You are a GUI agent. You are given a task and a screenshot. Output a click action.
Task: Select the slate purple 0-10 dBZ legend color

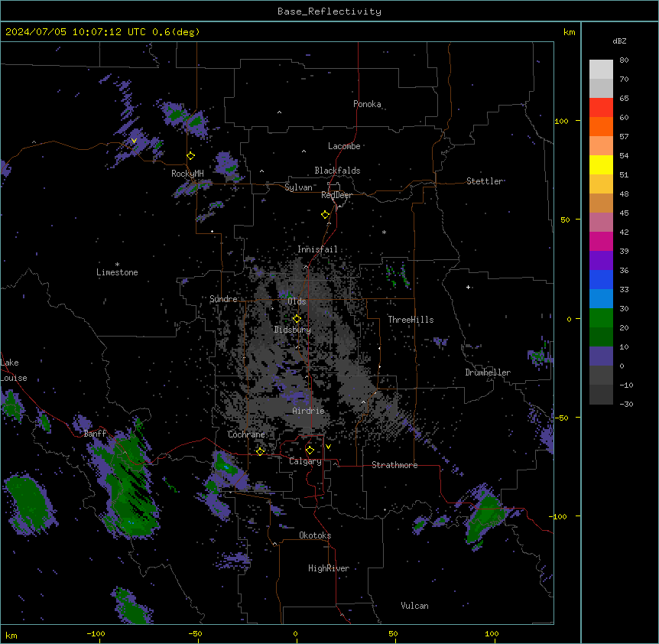pos(601,356)
